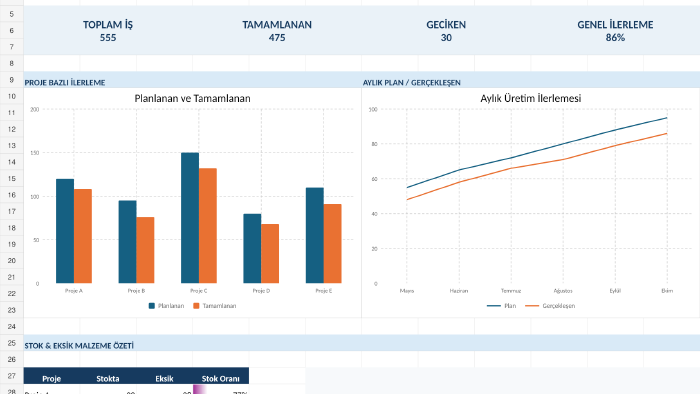Click the orange Tamamlanan bar for Proje B
The height and width of the screenshot is (394, 700).
coord(146,250)
